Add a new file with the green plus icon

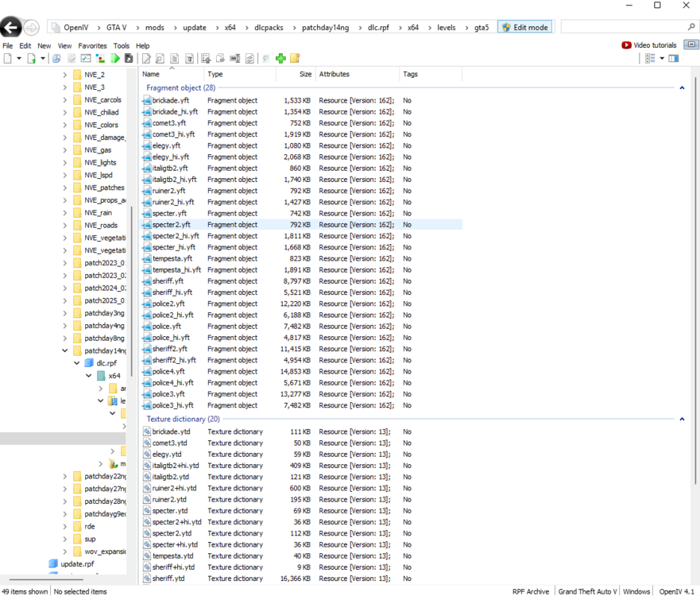[279, 58]
